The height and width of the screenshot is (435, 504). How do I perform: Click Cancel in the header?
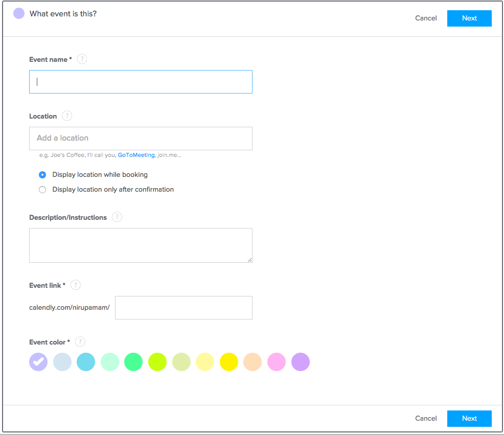coord(426,18)
